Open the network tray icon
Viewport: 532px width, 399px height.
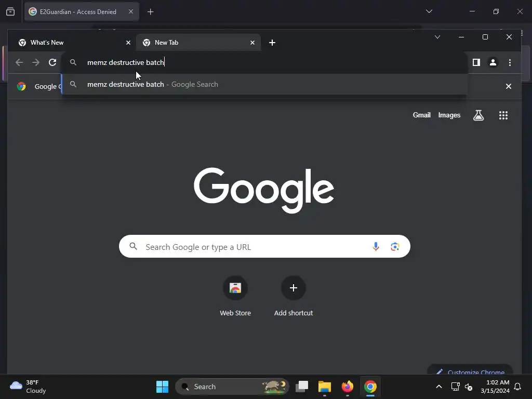pos(455,387)
